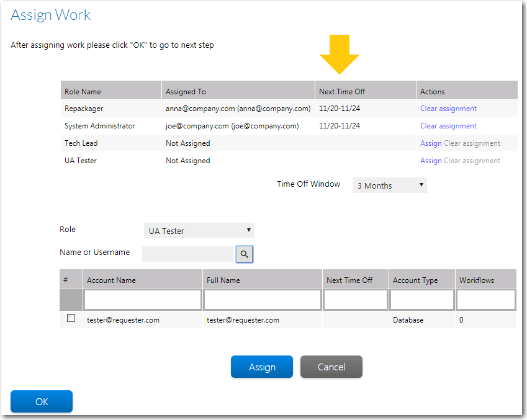
Task: Click the Account Type filter box
Action: pos(421,300)
